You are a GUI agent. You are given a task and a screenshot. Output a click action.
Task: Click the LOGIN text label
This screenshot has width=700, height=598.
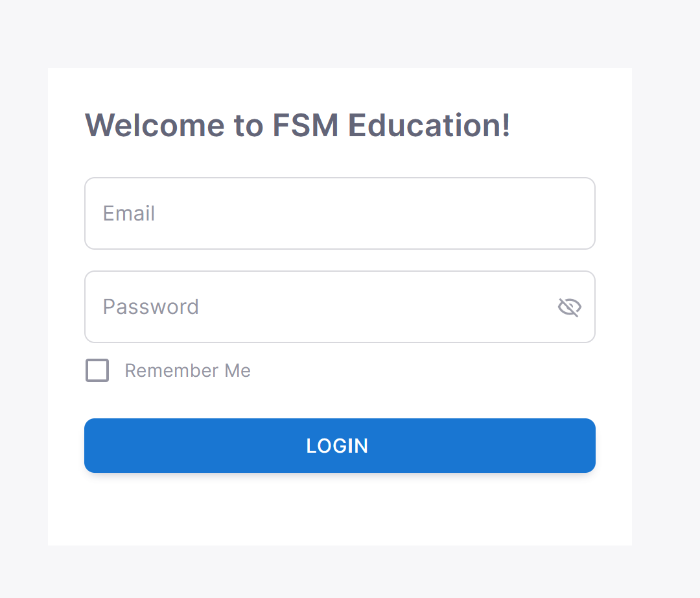pyautogui.click(x=337, y=446)
